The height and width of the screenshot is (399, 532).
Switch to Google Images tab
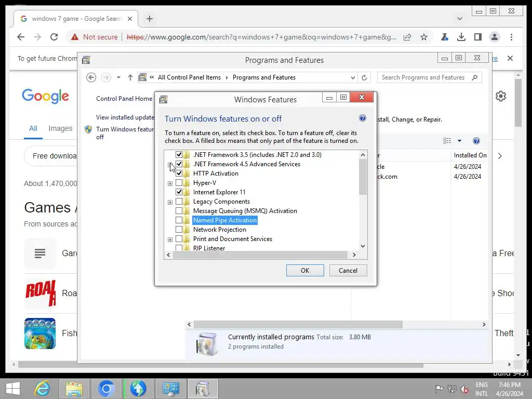tap(60, 129)
